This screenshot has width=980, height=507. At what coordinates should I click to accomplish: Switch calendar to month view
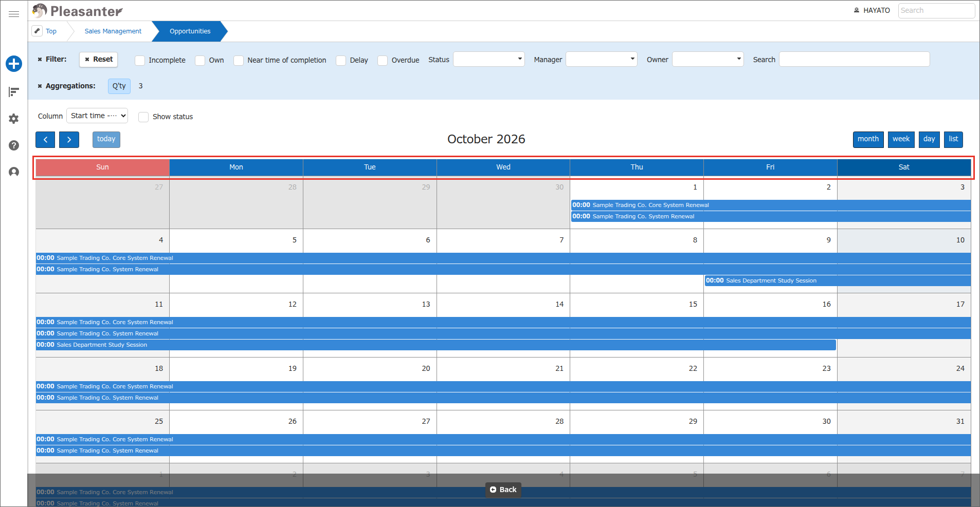click(x=868, y=139)
